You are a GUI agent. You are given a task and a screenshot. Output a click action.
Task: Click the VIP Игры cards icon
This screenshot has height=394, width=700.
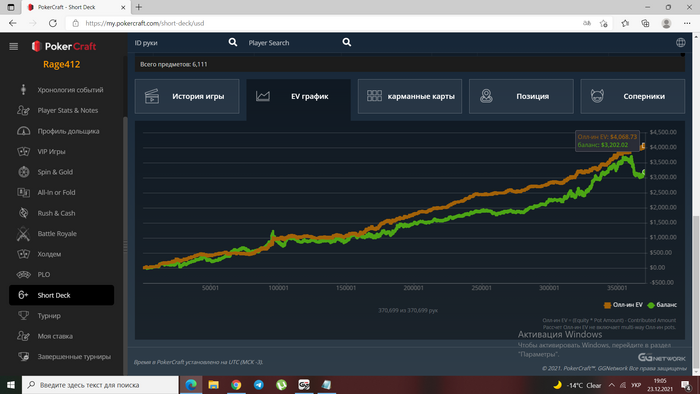(x=23, y=151)
